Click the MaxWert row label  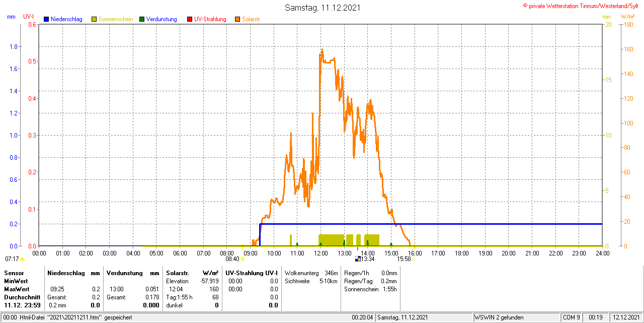coord(17,289)
